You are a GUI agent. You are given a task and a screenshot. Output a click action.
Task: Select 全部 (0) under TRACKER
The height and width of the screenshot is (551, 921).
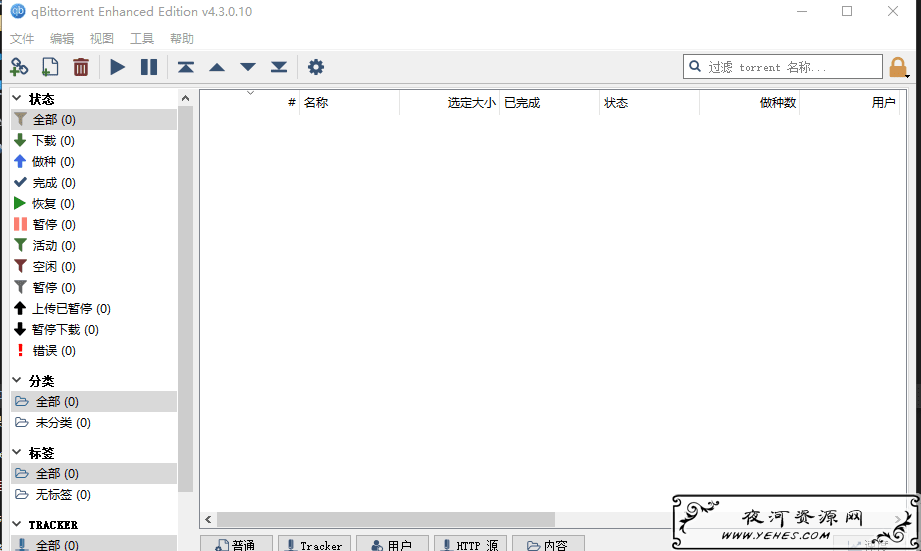tap(94, 544)
